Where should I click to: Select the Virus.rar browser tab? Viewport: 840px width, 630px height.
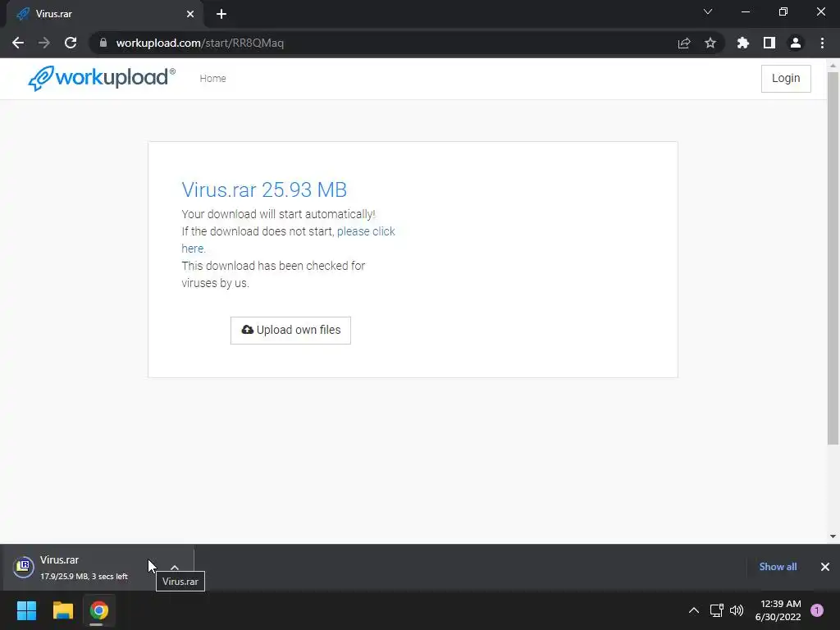pos(105,14)
